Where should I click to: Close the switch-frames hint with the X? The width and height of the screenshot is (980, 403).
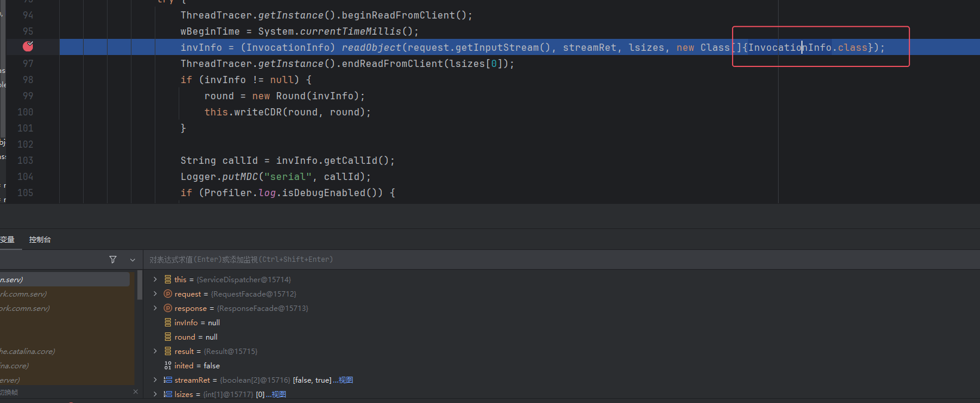coord(136,392)
